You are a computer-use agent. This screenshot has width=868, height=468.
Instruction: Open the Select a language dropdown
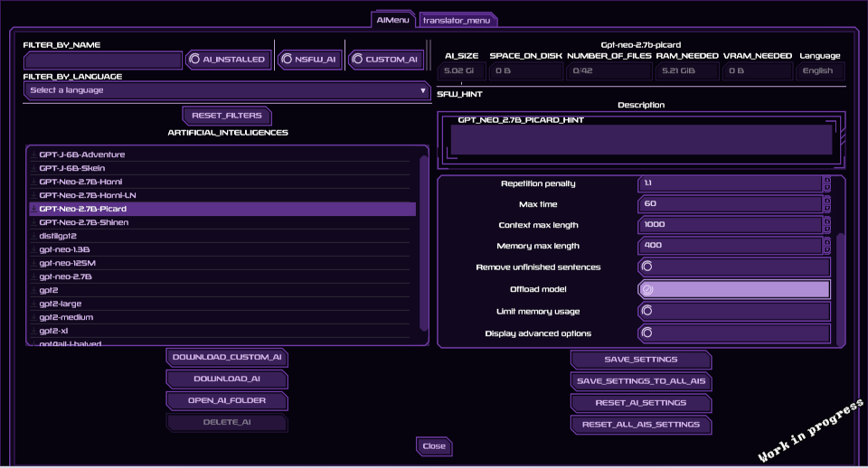point(227,90)
